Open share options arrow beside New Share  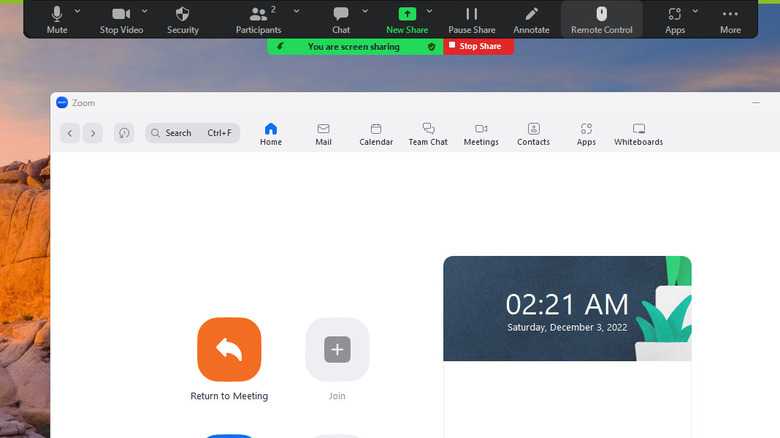(x=429, y=10)
